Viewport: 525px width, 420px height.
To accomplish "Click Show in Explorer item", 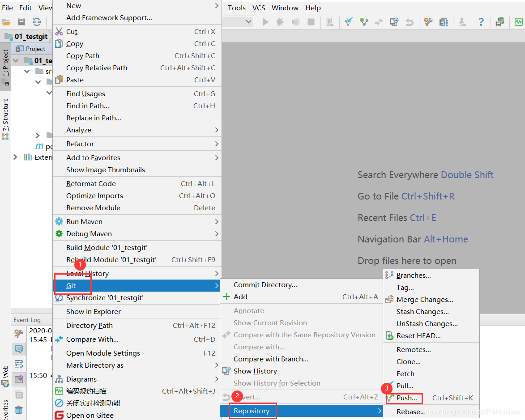I will click(x=137, y=312).
